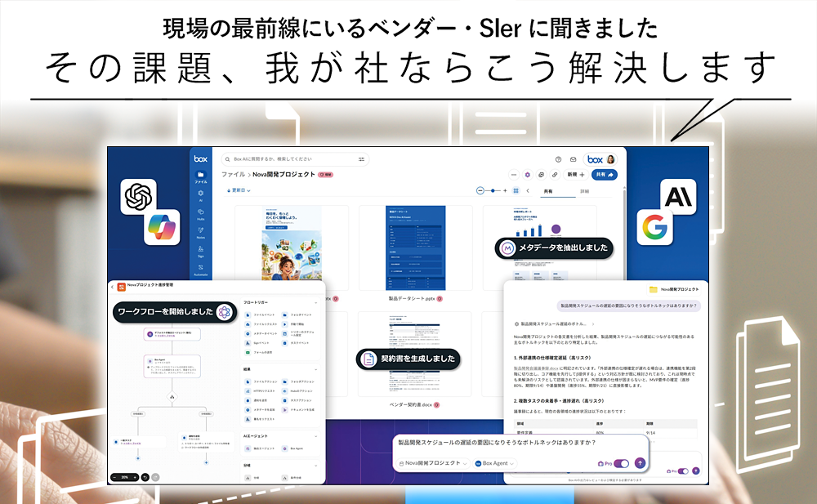Click the 機密 classification badge

[x=326, y=175]
